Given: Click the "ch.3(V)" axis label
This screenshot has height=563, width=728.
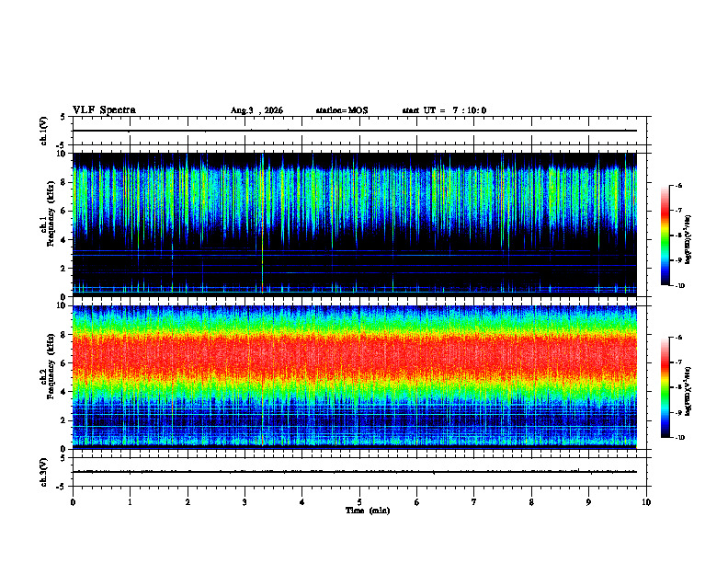Looking at the screenshot, I should [44, 472].
